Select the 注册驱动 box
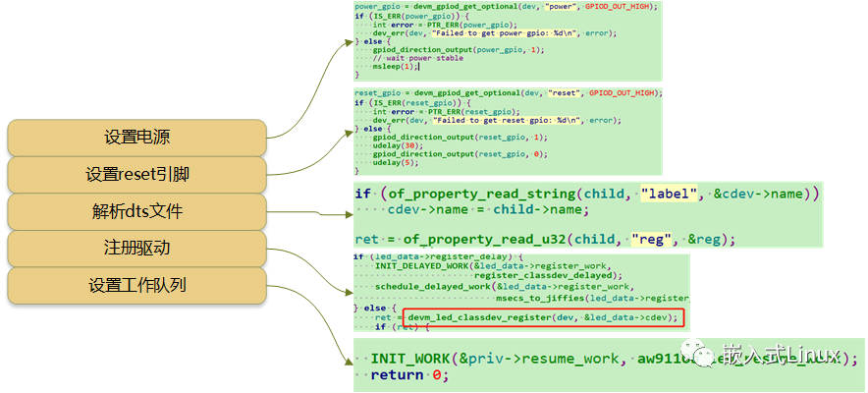 pyautogui.click(x=136, y=249)
